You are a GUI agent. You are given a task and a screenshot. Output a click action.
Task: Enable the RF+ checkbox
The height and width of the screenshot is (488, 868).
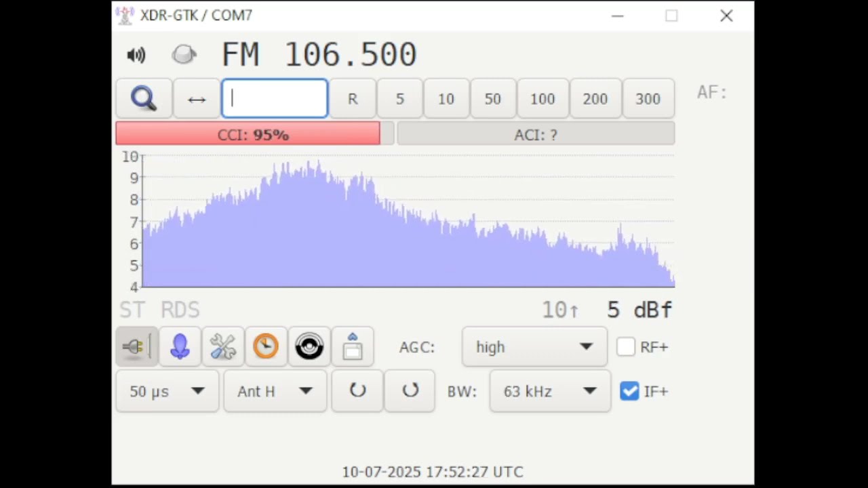pyautogui.click(x=626, y=347)
